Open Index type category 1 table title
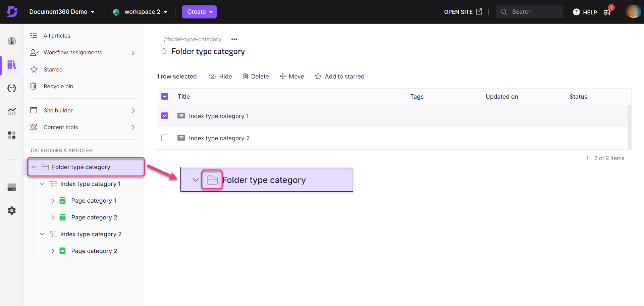644x306 pixels. (x=219, y=116)
